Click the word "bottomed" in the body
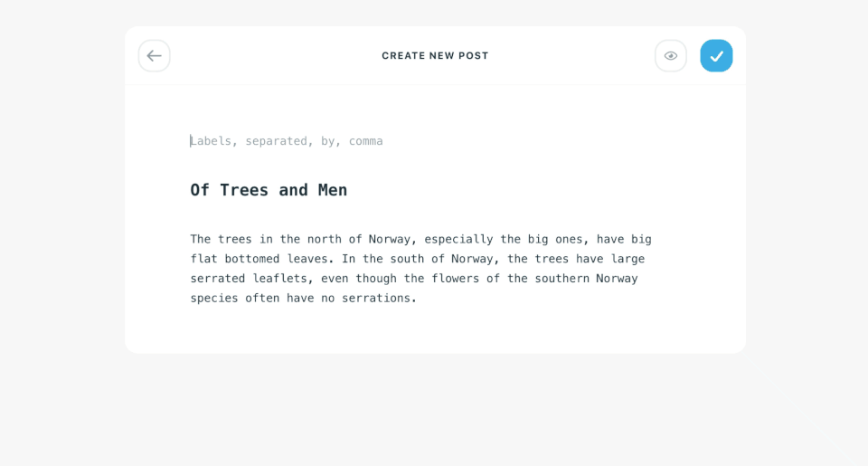This screenshot has width=868, height=466. tap(252, 259)
